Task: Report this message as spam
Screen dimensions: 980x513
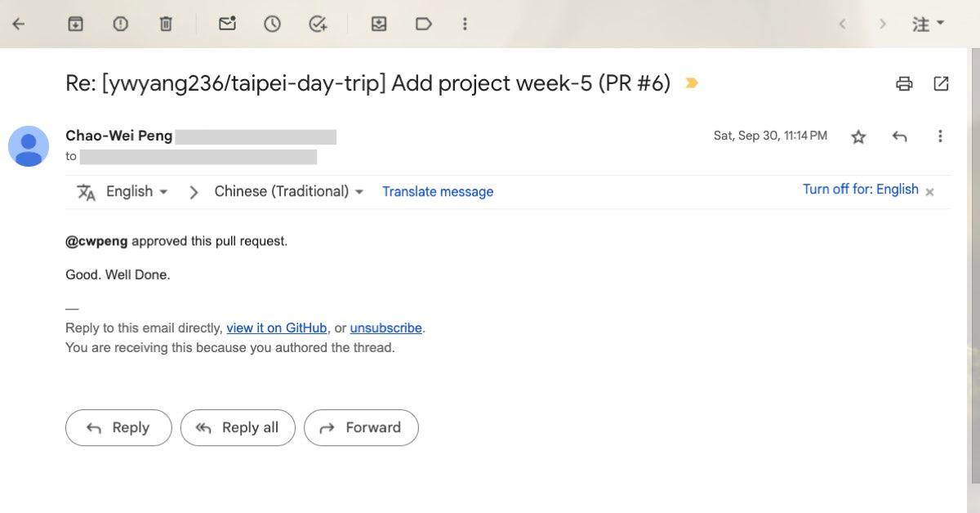Action: click(121, 24)
